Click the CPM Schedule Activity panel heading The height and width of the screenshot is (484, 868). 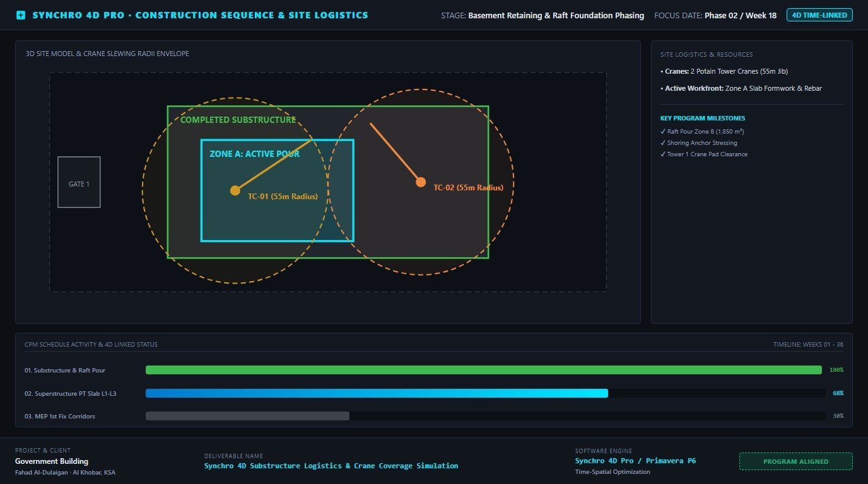click(x=91, y=345)
